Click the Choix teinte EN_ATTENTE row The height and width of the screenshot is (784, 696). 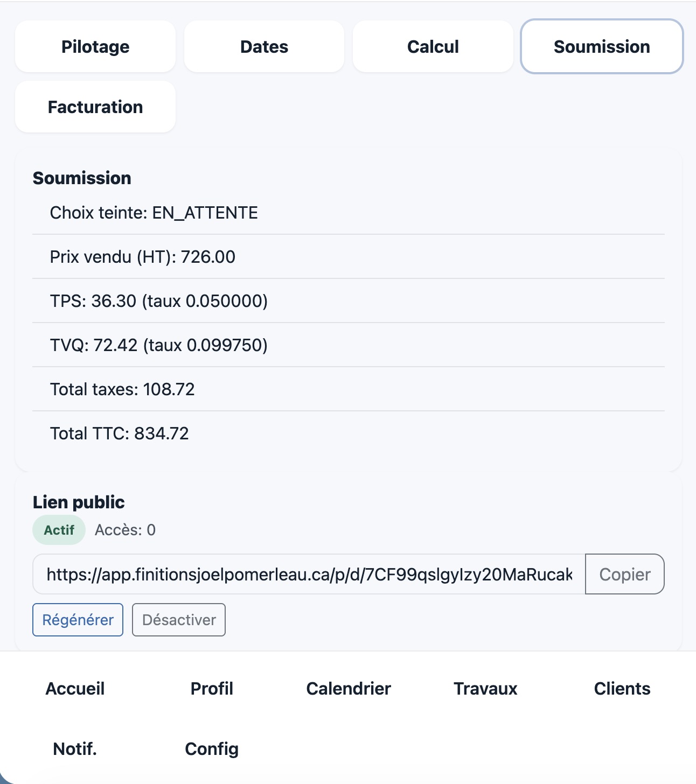coord(349,213)
